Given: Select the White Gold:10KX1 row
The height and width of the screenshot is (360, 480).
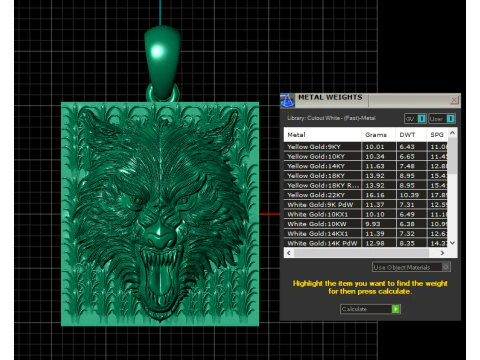Looking at the screenshot, I should point(366,214).
